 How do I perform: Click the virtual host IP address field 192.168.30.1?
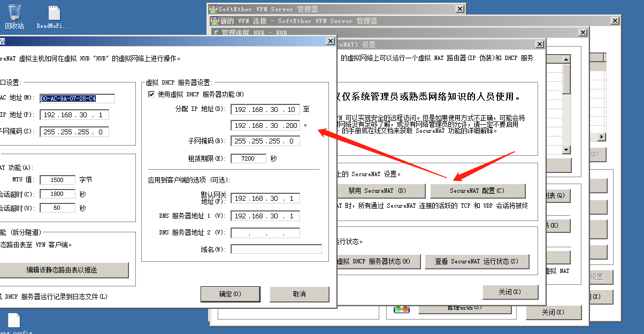pyautogui.click(x=74, y=115)
